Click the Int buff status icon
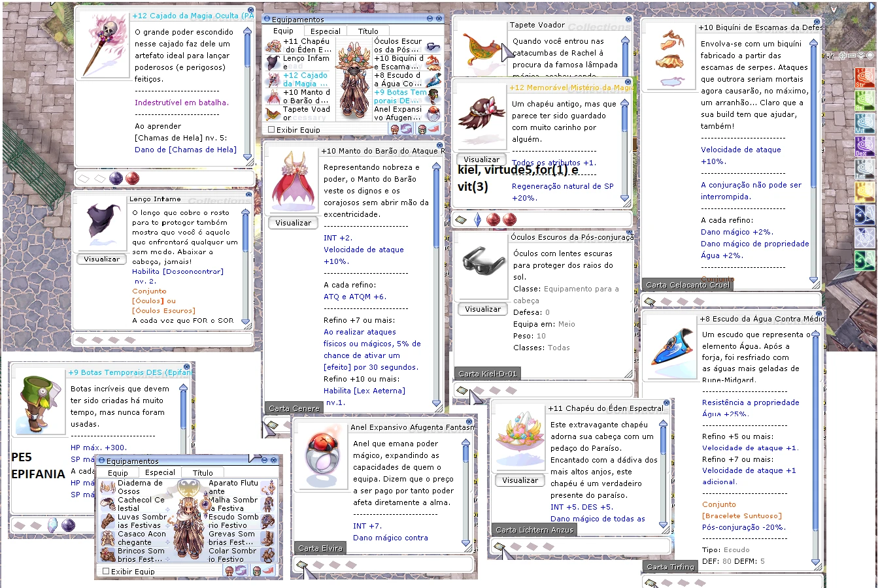This screenshot has width=878, height=588. point(865,169)
